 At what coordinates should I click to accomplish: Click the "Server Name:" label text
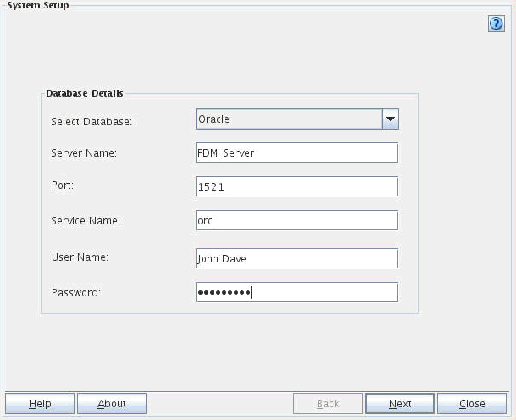pyautogui.click(x=83, y=152)
